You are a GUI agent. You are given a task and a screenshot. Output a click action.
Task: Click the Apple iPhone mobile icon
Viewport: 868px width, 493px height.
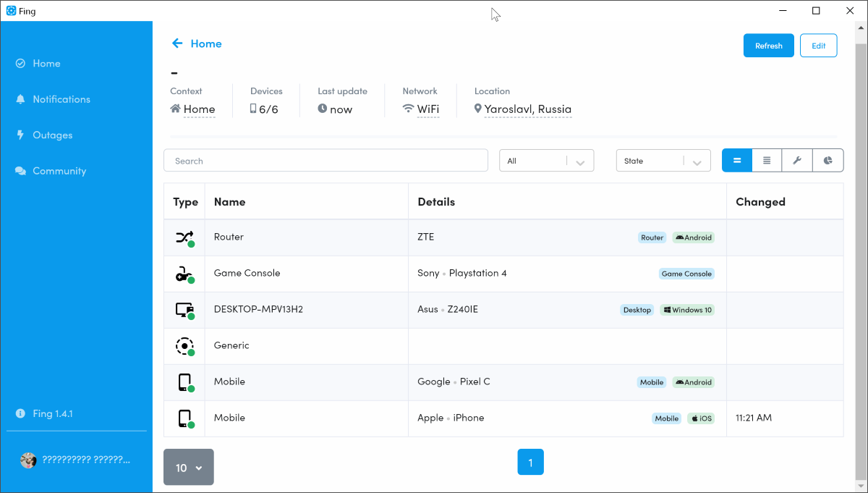pyautogui.click(x=185, y=418)
